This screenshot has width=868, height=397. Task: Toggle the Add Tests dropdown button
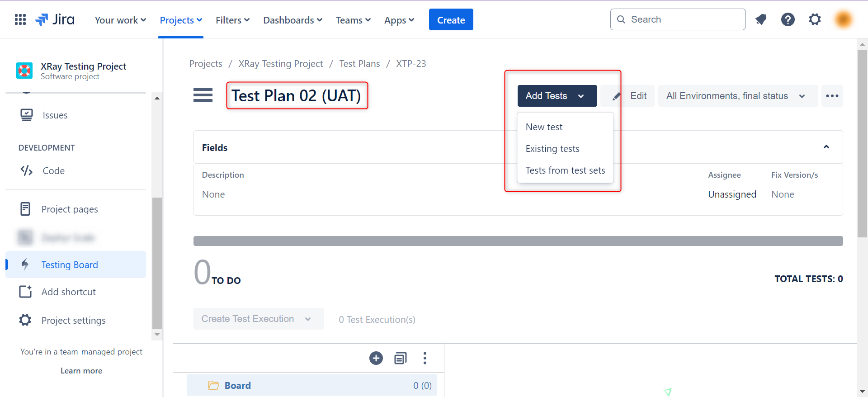click(557, 96)
